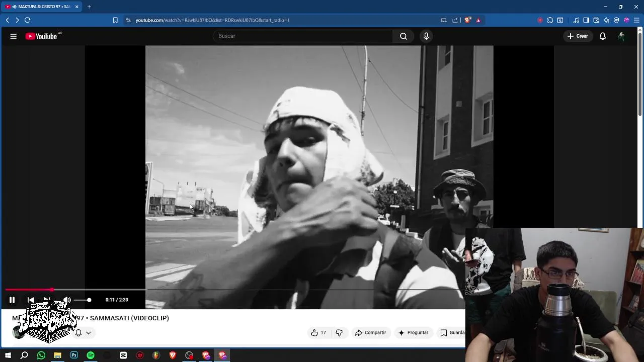Seek along the red video progress bar
Image resolution: width=644 pixels, height=362 pixels.
pyautogui.click(x=29, y=290)
